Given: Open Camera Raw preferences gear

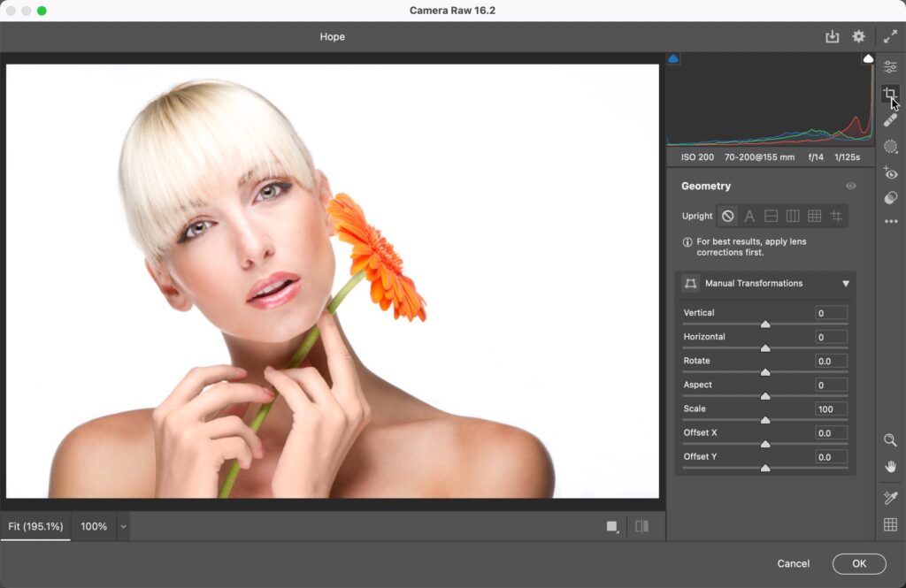Looking at the screenshot, I should click(x=858, y=36).
